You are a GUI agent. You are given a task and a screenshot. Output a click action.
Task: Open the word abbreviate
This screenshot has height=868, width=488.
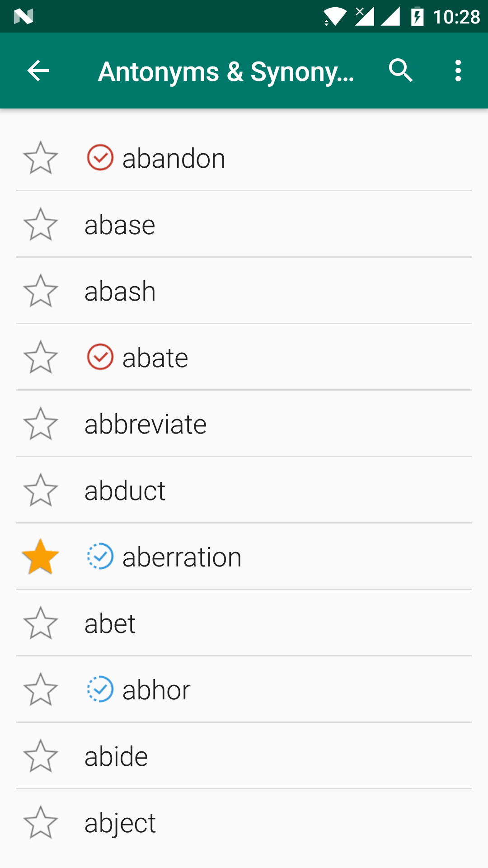(x=145, y=424)
